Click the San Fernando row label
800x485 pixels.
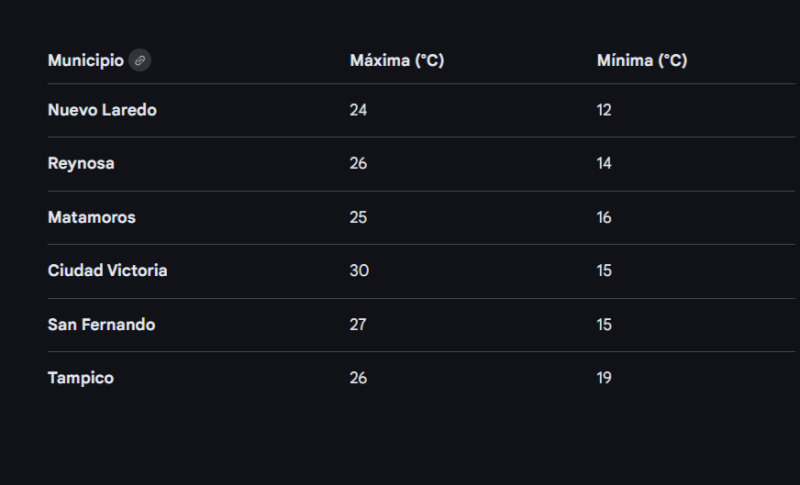tap(102, 325)
